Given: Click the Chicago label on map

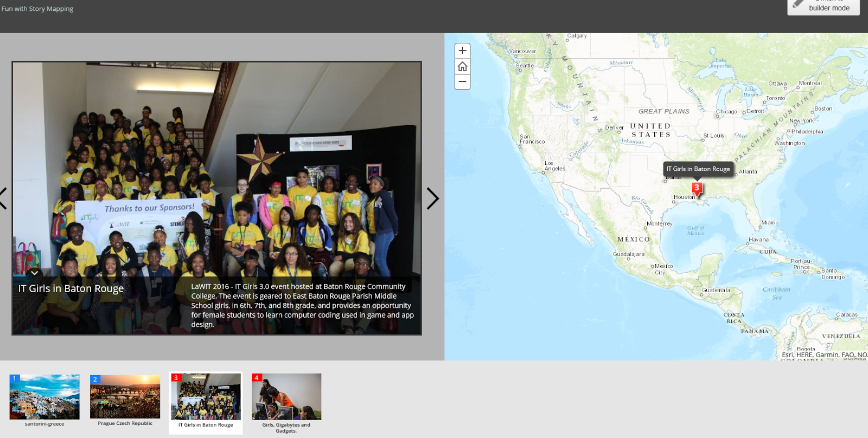Looking at the screenshot, I should [x=726, y=112].
